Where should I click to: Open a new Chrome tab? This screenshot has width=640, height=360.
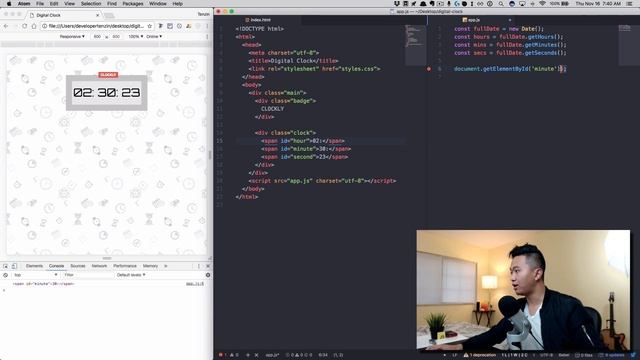[x=109, y=16]
